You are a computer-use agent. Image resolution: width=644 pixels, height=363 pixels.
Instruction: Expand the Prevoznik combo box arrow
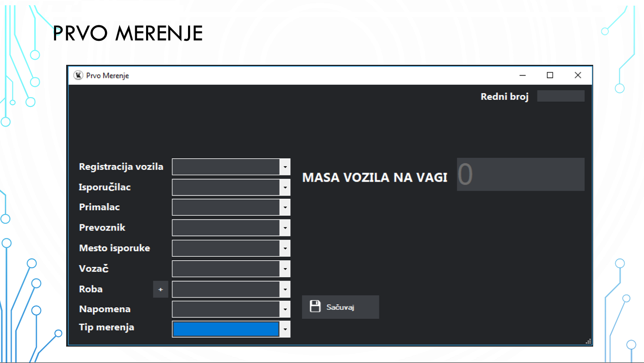(x=285, y=228)
